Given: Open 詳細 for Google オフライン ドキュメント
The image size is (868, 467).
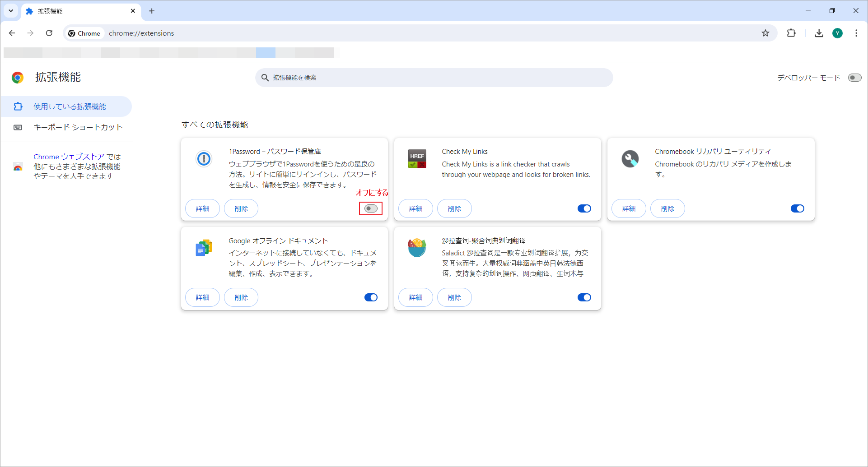Looking at the screenshot, I should pos(202,297).
